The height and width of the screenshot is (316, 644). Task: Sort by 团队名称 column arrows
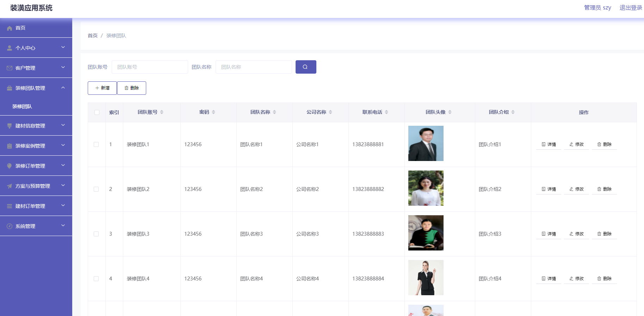coord(274,112)
